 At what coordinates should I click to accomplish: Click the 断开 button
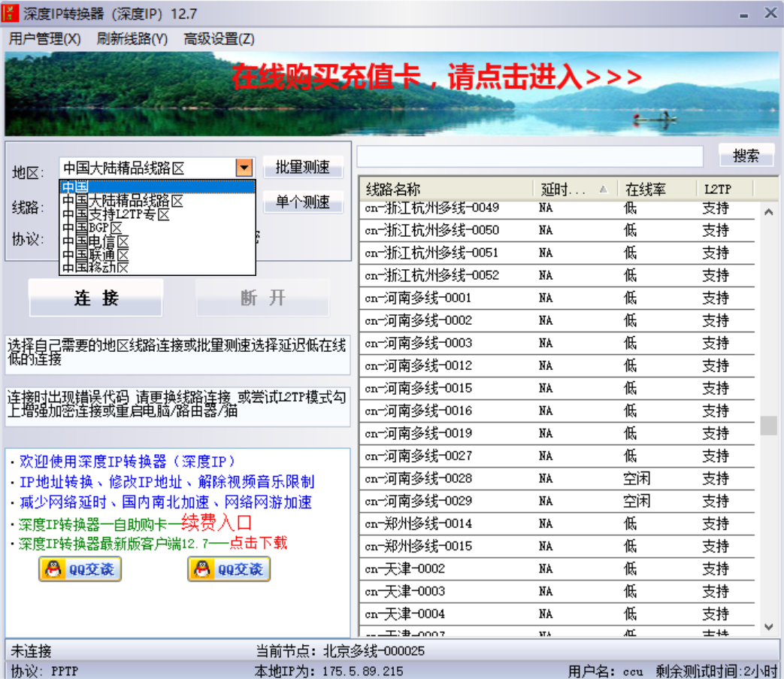coord(263,298)
